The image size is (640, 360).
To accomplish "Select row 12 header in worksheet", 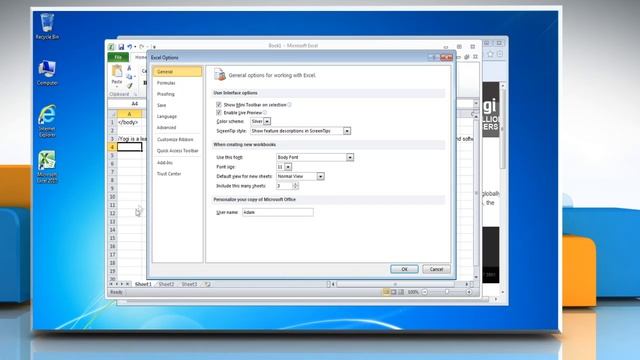I will [112, 213].
